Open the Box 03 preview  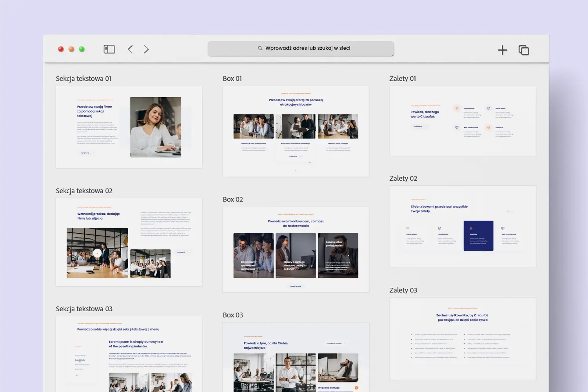[x=296, y=357]
